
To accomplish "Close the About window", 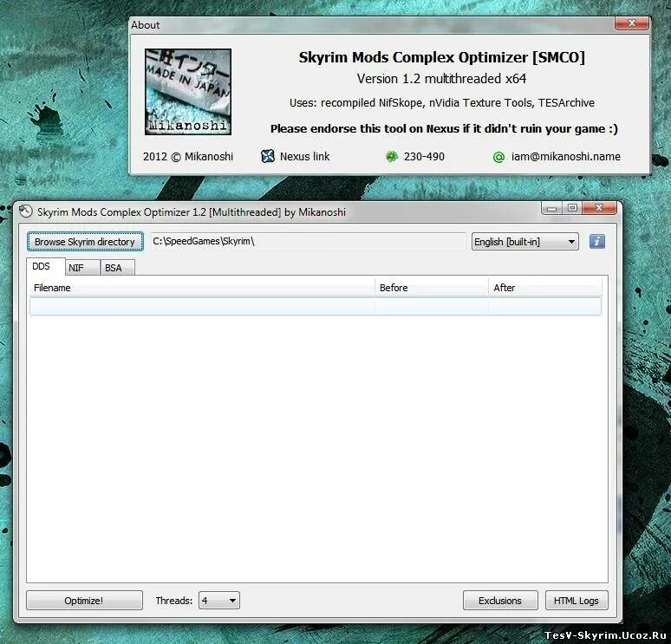I will coord(631,23).
